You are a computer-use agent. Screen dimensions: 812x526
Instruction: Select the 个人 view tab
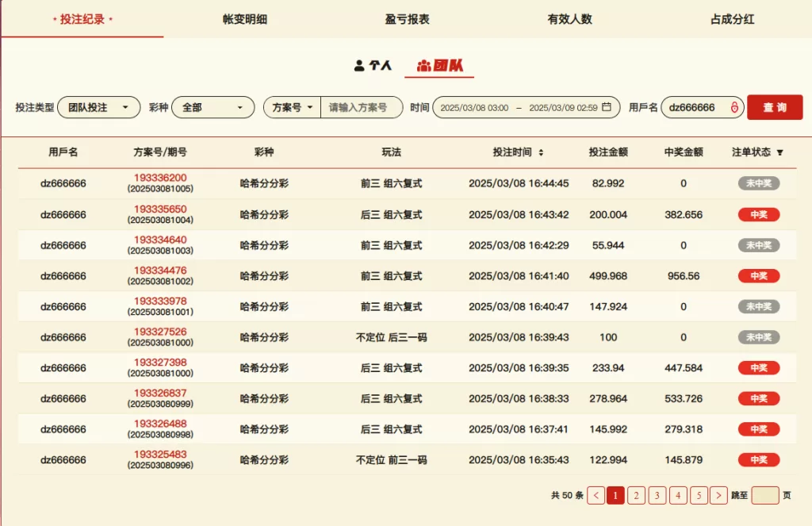[x=373, y=65]
